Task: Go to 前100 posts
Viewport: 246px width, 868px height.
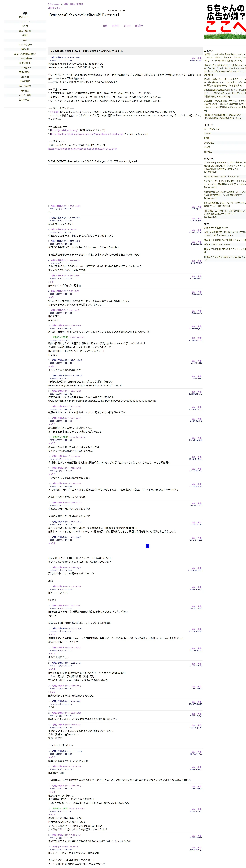Action: point(115,26)
